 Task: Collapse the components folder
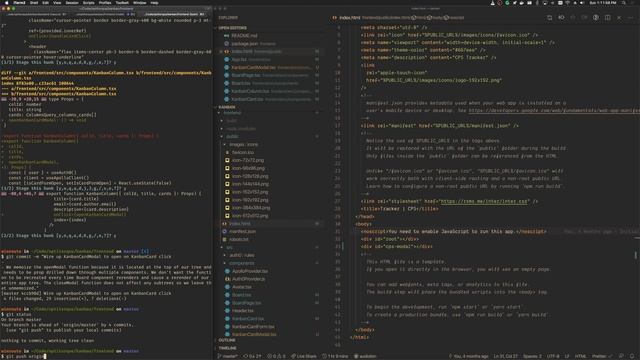coord(241,263)
